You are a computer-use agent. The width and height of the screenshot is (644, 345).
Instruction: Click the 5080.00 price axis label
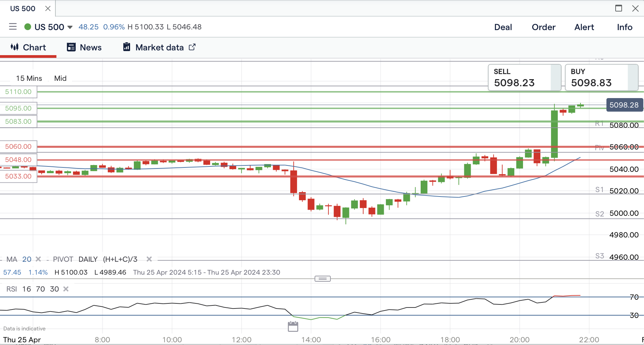click(x=624, y=125)
